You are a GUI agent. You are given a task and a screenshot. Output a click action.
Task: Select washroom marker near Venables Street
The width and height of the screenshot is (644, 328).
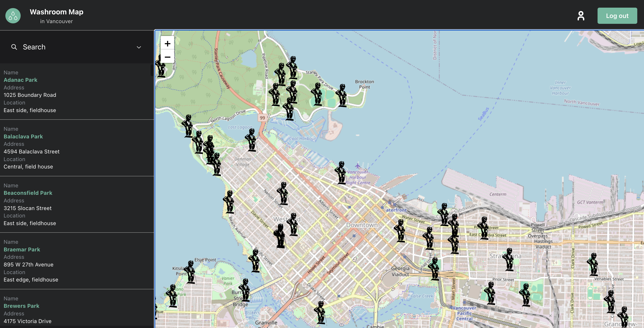click(x=593, y=264)
